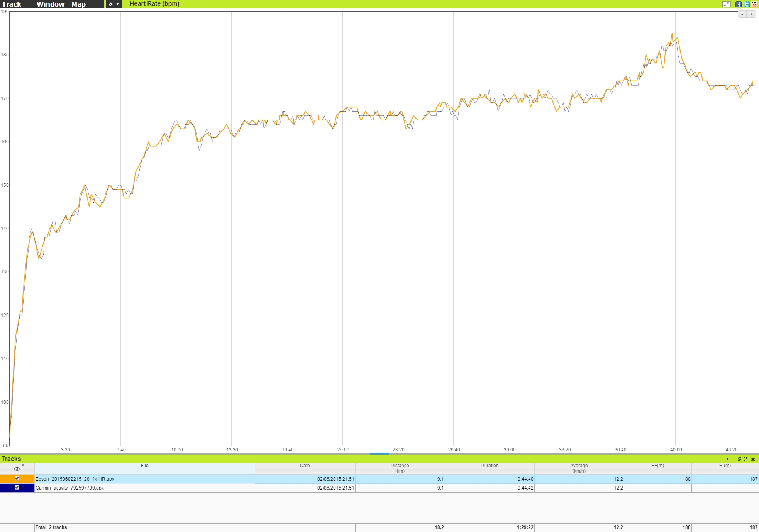This screenshot has width=759, height=532.
Task: Open the Track menu
Action: [x=12, y=4]
